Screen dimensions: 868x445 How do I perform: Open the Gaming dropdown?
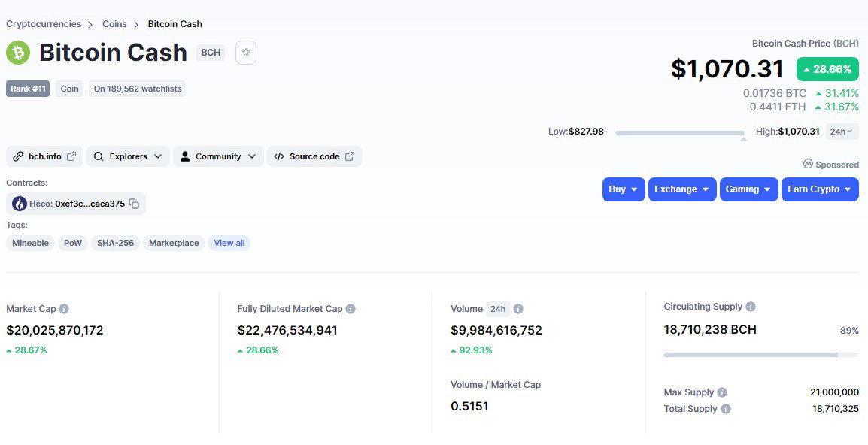[x=749, y=189]
